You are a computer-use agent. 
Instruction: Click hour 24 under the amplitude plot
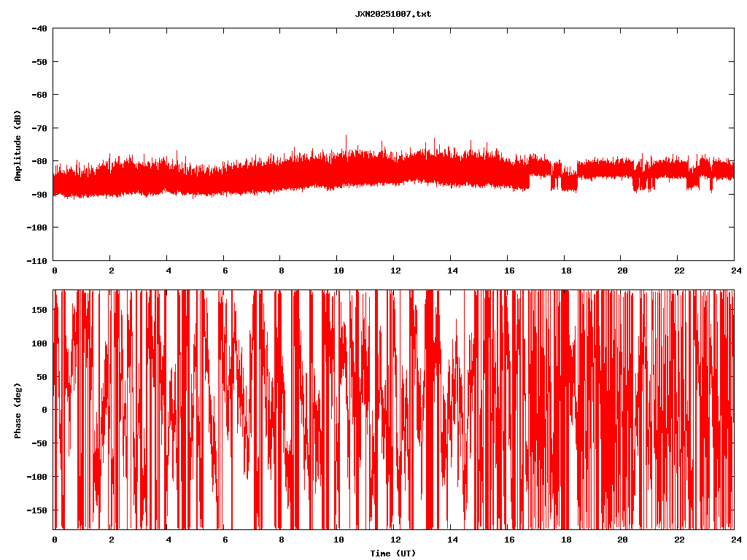tap(734, 271)
